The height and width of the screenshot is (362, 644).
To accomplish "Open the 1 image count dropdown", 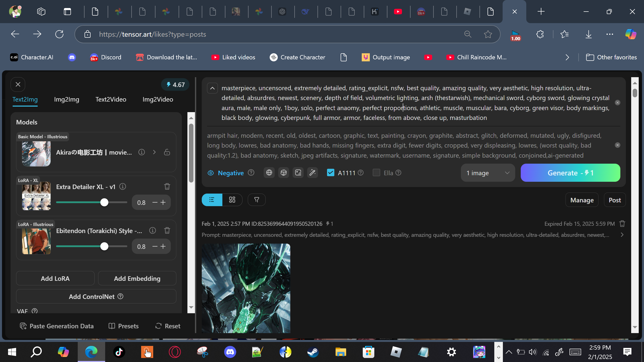I will point(488,173).
